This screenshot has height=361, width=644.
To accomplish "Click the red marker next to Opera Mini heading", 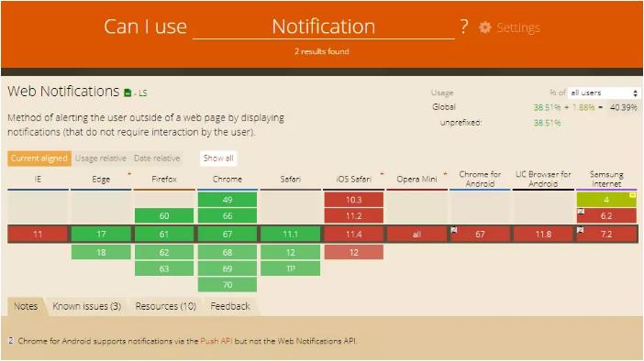I will coord(445,174).
